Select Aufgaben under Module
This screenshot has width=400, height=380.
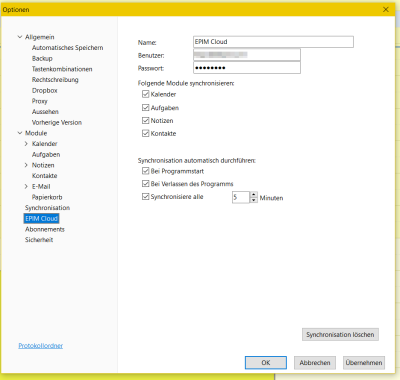tap(46, 154)
